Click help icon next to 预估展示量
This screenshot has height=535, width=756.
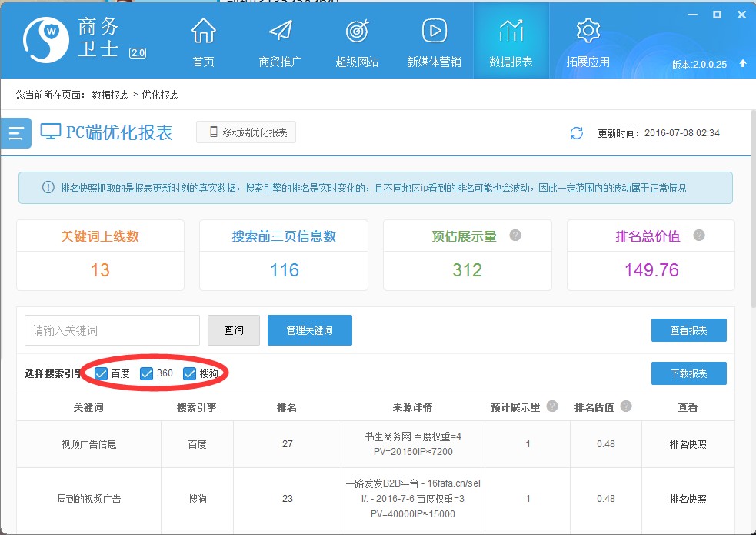coord(515,236)
